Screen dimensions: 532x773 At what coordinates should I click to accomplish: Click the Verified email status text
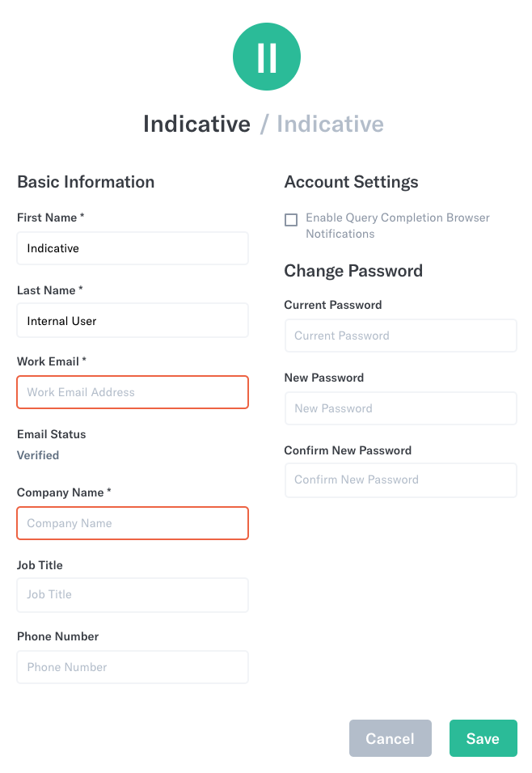tap(38, 455)
